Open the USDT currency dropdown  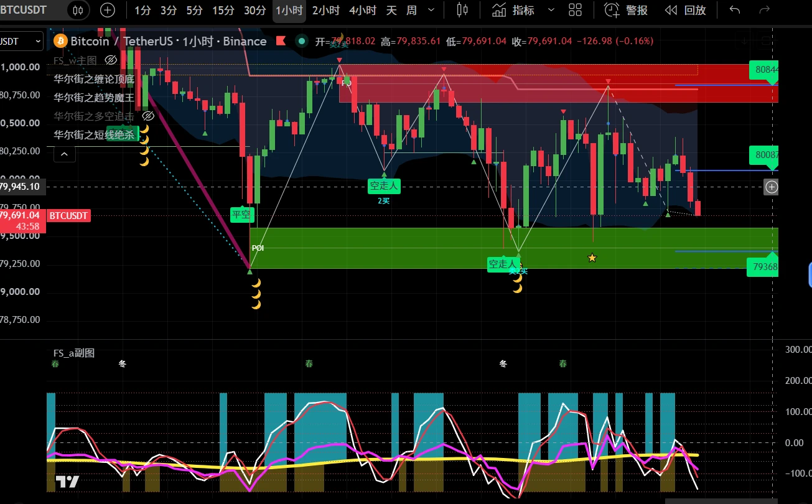click(x=21, y=41)
